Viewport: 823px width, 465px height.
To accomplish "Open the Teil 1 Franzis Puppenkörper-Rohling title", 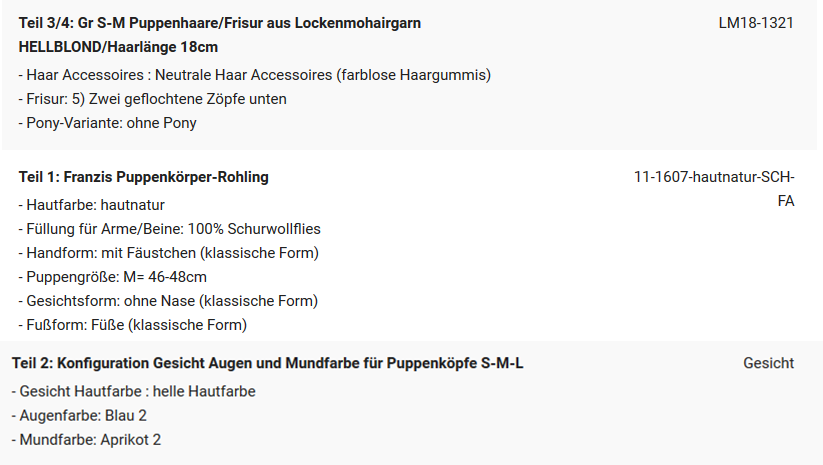I will click(144, 177).
